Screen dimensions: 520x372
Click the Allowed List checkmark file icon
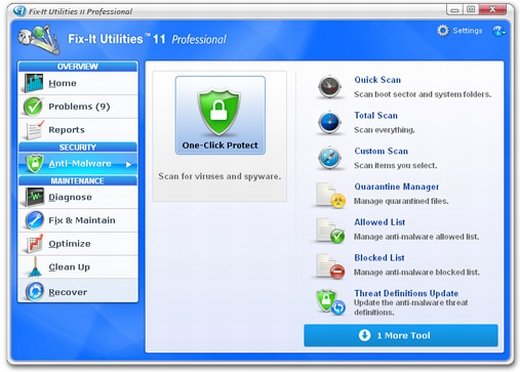tap(331, 230)
